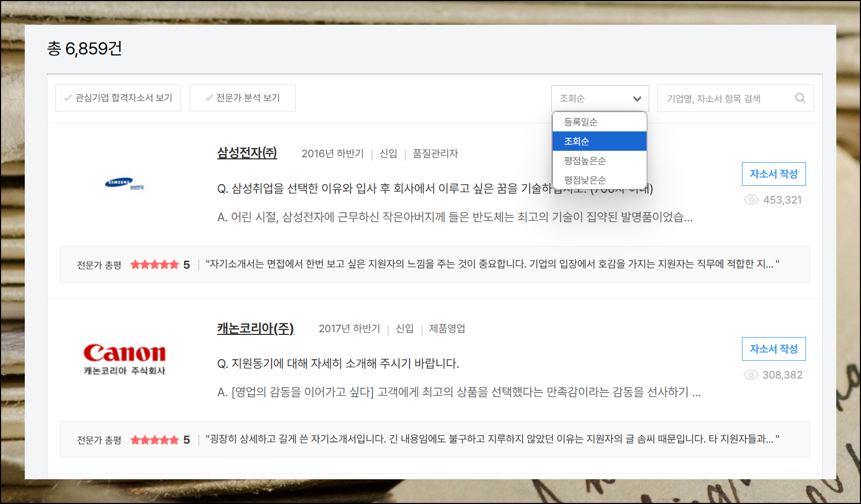This screenshot has width=861, height=504.
Task: Click 2017년 하반기 label
Action: pos(349,328)
